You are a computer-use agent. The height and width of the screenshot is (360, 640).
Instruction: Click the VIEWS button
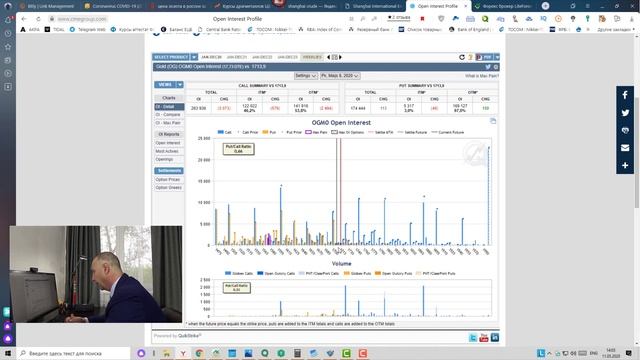click(165, 84)
